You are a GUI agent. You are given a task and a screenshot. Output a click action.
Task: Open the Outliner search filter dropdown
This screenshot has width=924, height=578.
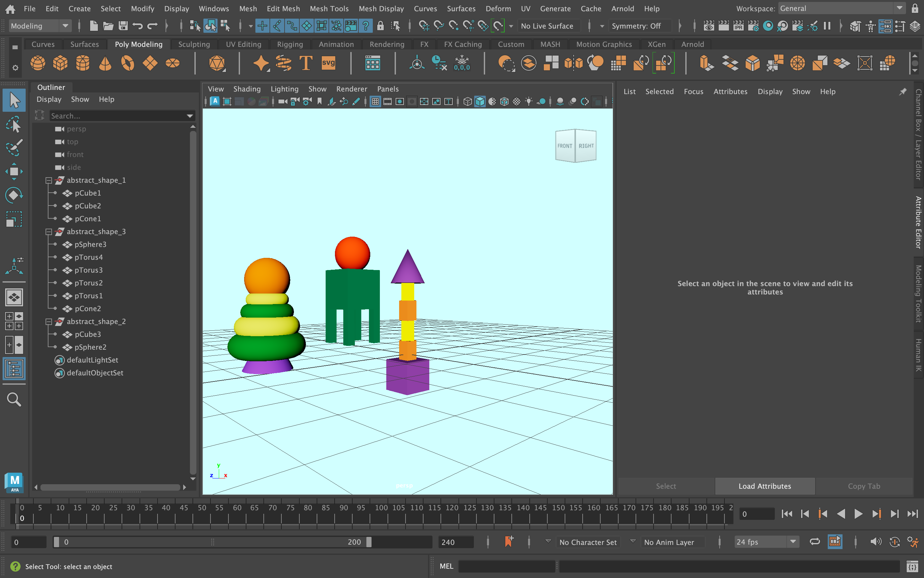(190, 116)
